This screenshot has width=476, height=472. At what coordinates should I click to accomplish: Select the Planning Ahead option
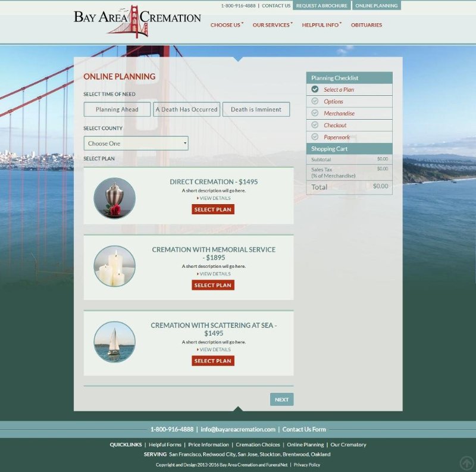click(x=117, y=110)
